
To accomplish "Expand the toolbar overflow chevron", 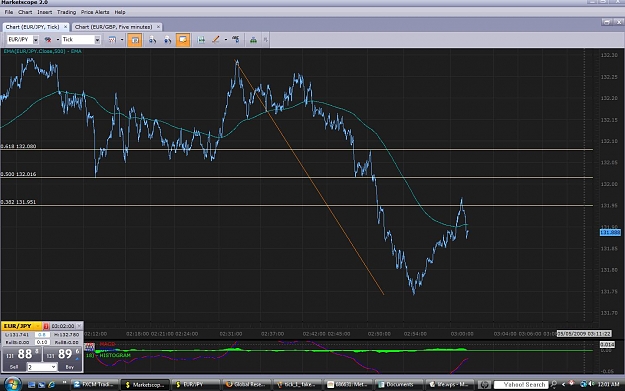I will (265, 40).
